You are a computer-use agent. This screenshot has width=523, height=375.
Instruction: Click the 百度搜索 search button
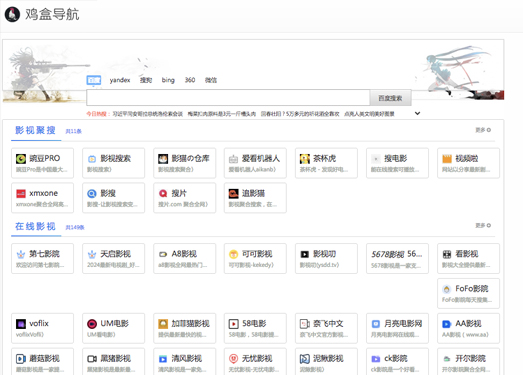coord(390,98)
